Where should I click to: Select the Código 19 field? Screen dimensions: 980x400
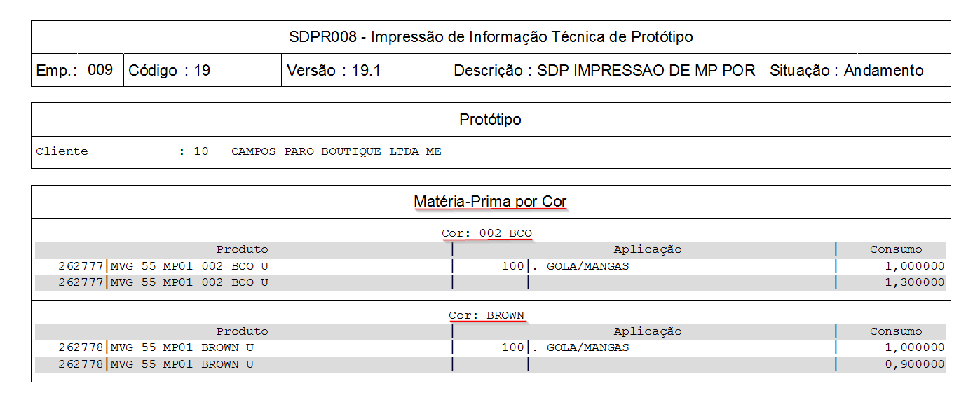click(x=169, y=71)
